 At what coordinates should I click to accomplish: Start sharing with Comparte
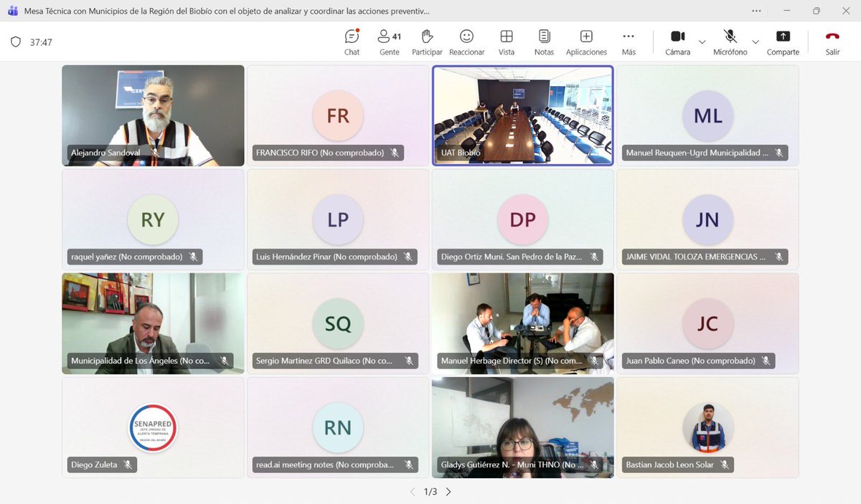pos(783,42)
